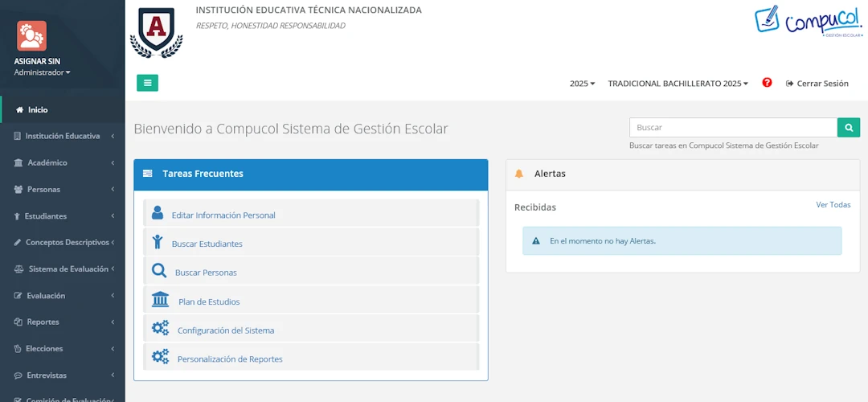The height and width of the screenshot is (402, 868).
Task: Click the school shield crest logo
Action: 157,32
